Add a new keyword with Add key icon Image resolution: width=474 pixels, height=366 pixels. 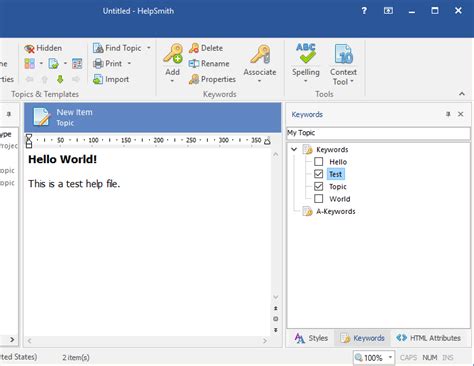173,54
